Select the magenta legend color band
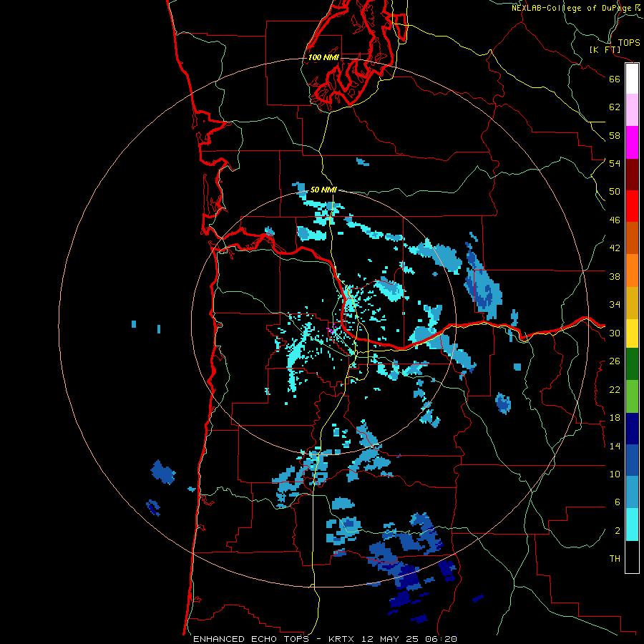 pyautogui.click(x=632, y=142)
